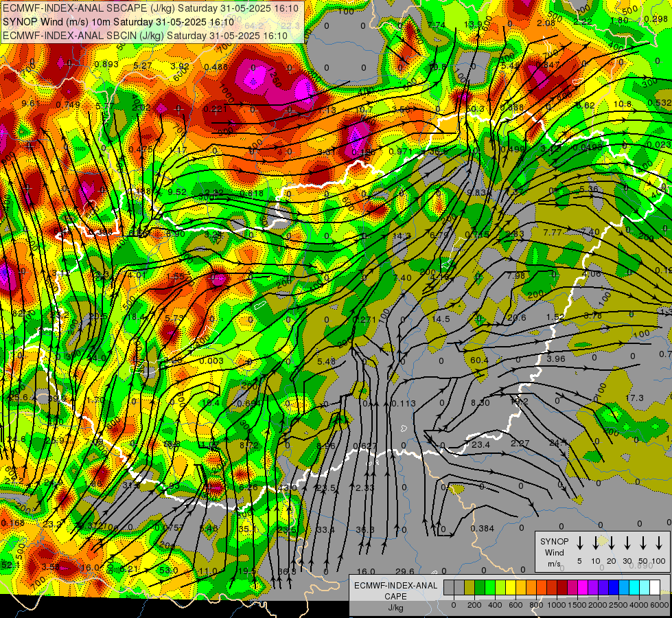
Task: Pick the olive swatch in the CAPE colorbar
Action: pos(470,587)
